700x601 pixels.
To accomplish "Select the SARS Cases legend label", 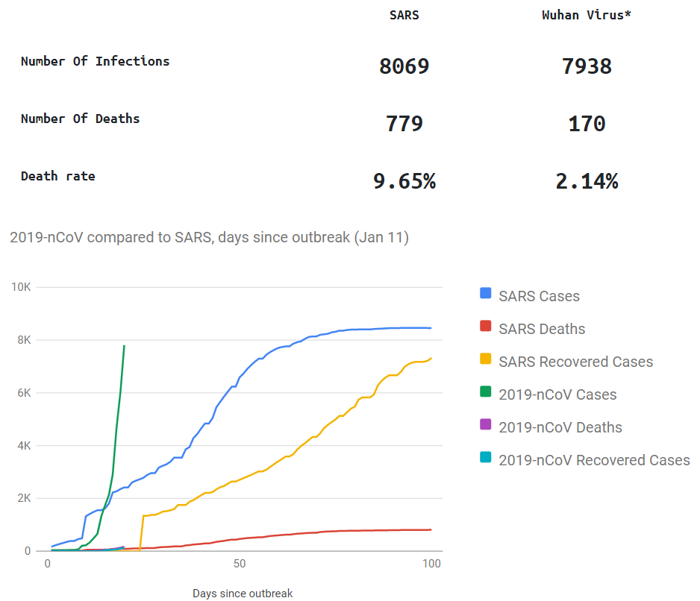I will (539, 296).
